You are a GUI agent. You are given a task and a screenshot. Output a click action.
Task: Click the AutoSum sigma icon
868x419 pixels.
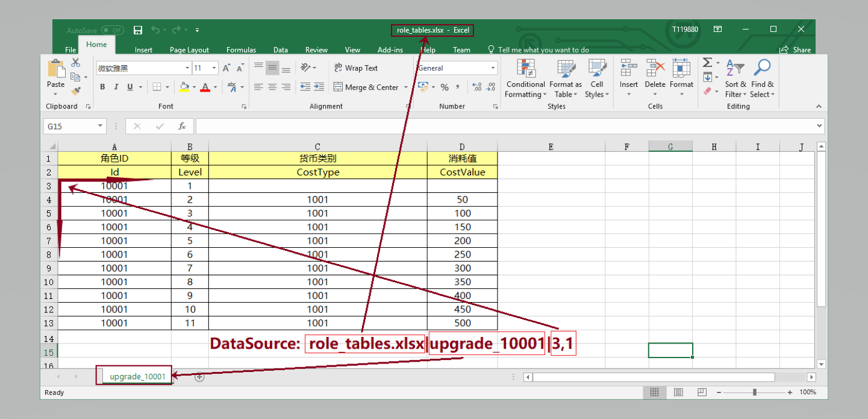click(707, 63)
